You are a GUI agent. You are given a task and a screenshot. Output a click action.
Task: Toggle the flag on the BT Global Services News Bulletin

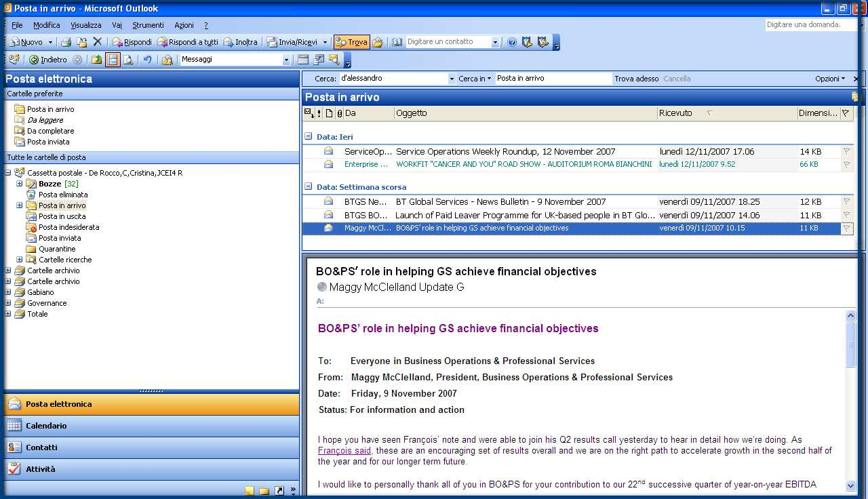846,202
